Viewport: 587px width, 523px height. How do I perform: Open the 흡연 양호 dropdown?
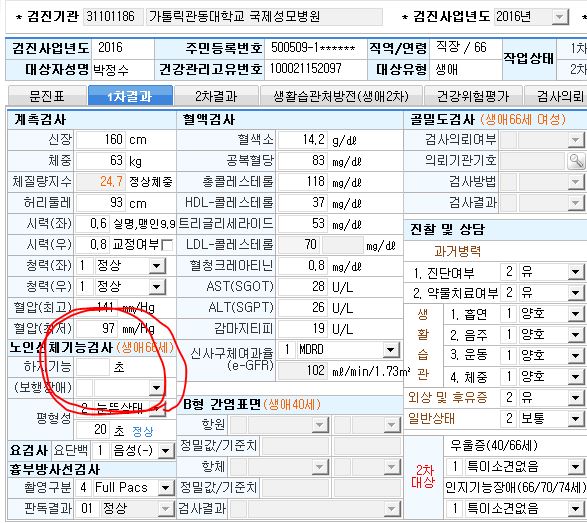point(576,314)
